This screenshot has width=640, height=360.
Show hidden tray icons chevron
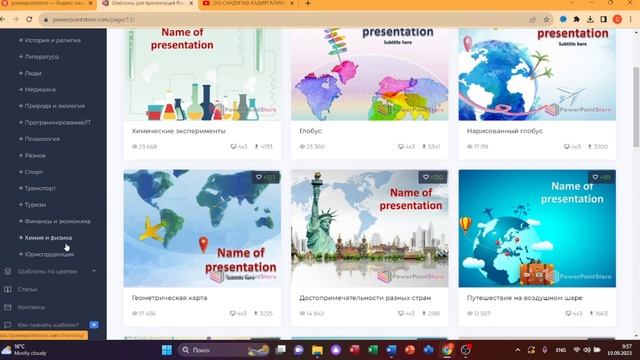click(518, 350)
